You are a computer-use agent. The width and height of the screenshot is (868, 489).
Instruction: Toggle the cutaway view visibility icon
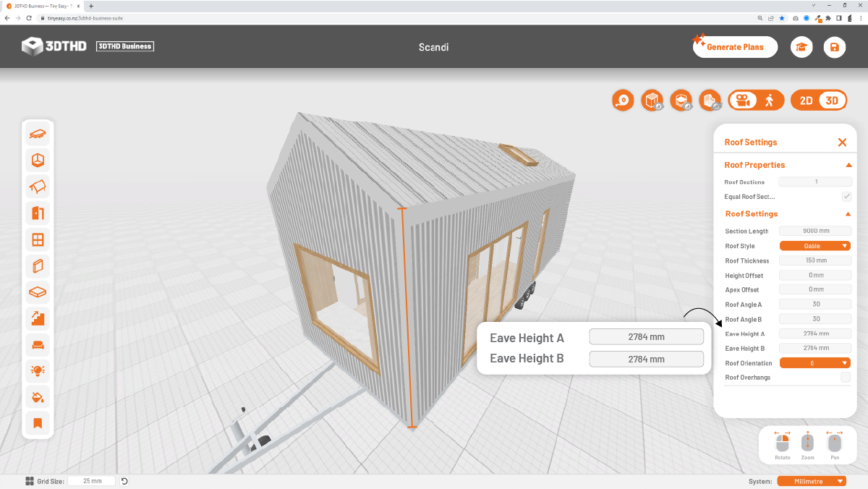click(710, 101)
